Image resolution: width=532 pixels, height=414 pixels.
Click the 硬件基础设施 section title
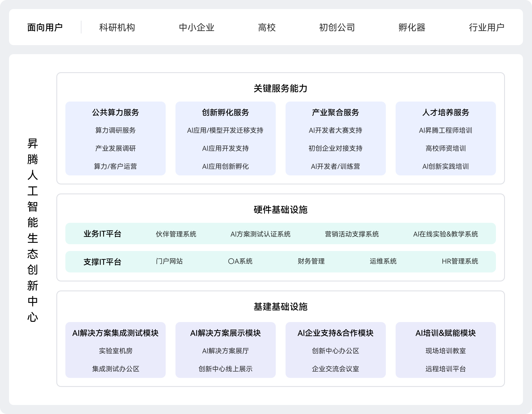(x=280, y=210)
